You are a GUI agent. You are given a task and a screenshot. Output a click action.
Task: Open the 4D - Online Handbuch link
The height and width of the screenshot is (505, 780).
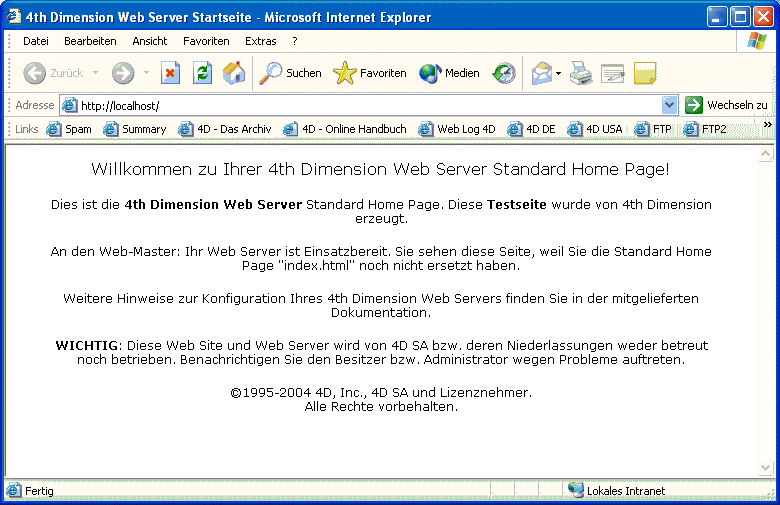pyautogui.click(x=345, y=129)
